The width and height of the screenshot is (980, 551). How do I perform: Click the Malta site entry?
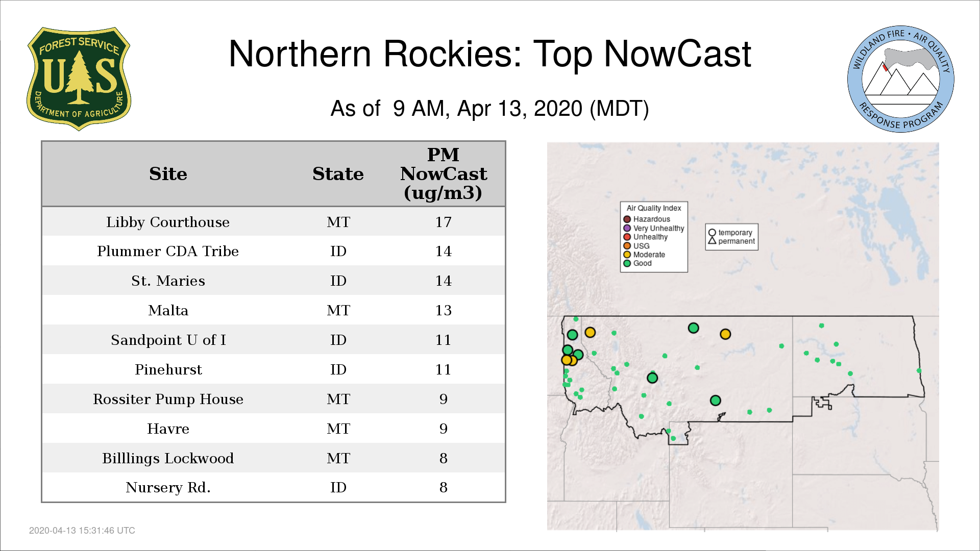[168, 310]
